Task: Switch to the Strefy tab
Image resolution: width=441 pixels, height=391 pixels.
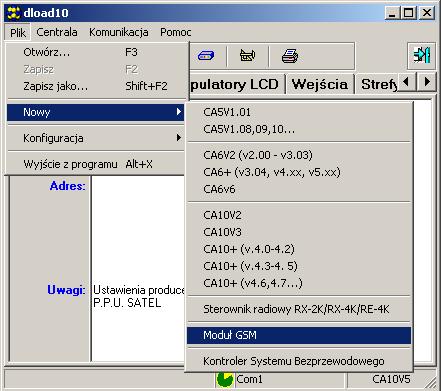Action: tap(377, 84)
